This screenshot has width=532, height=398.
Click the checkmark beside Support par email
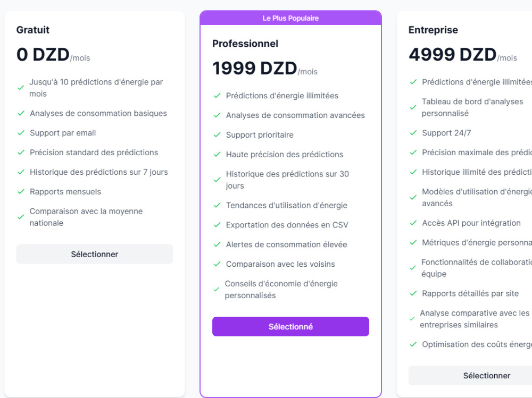point(21,133)
